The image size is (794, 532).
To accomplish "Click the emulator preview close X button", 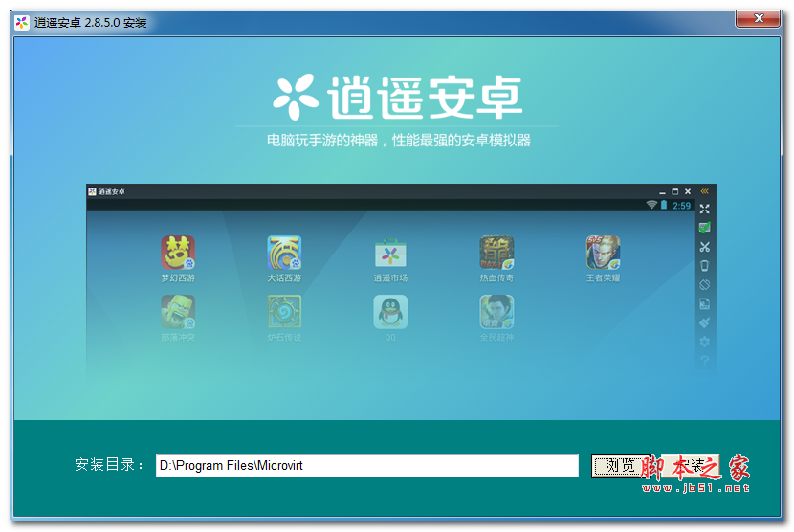I will 688,191.
